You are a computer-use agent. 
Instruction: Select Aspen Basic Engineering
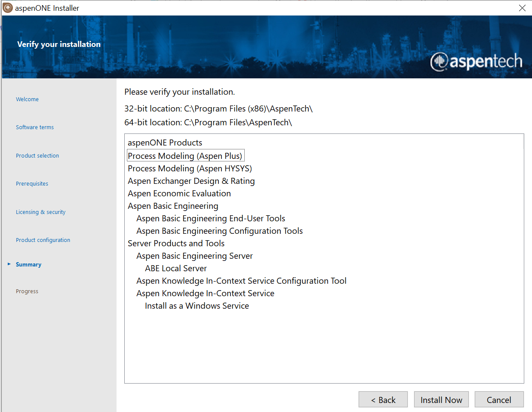[x=173, y=206]
